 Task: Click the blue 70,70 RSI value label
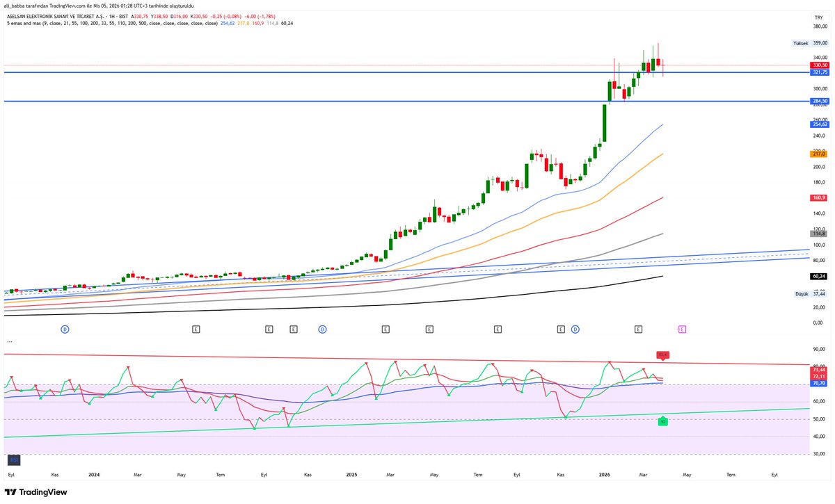[819, 384]
